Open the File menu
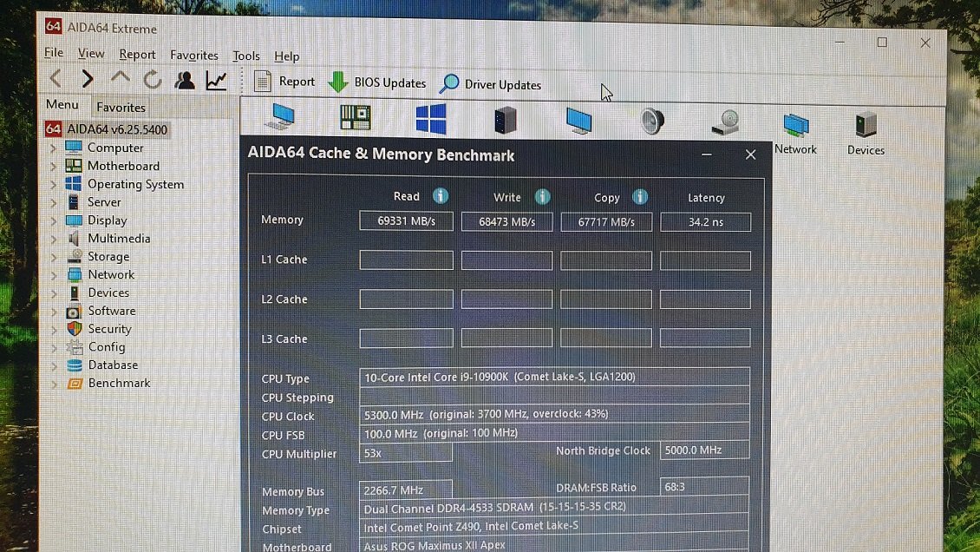Viewport: 980px width, 552px height. click(54, 53)
